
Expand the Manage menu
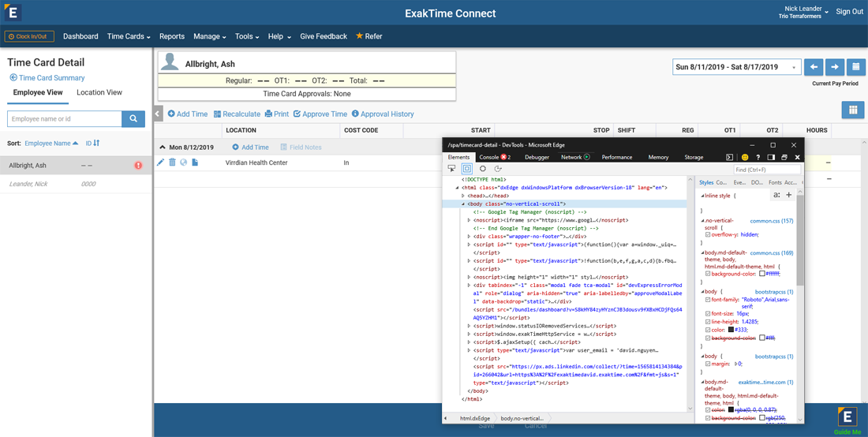coord(210,36)
